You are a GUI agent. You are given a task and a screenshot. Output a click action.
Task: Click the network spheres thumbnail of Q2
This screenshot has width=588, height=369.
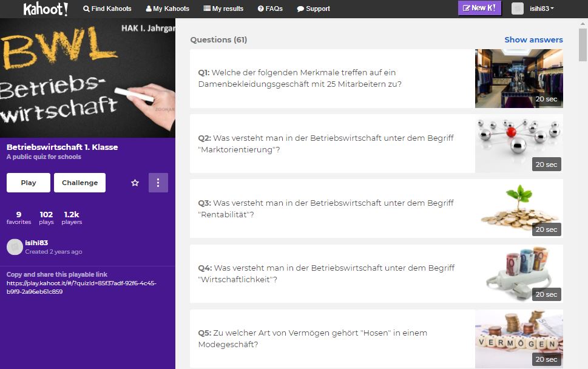519,144
